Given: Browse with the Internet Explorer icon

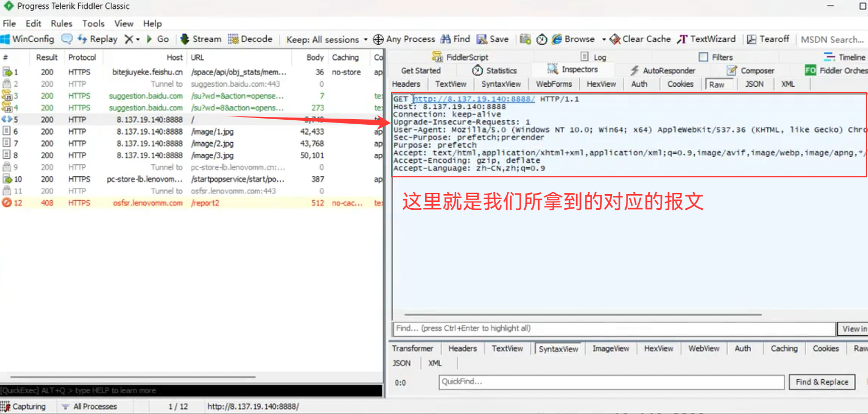Looking at the screenshot, I should 556,39.
